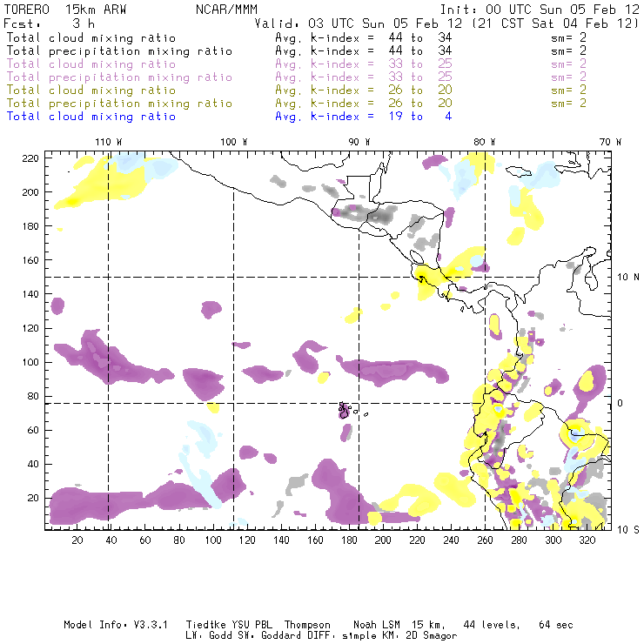Click the "70 W" longitude label
The image size is (644, 644).
(x=610, y=142)
